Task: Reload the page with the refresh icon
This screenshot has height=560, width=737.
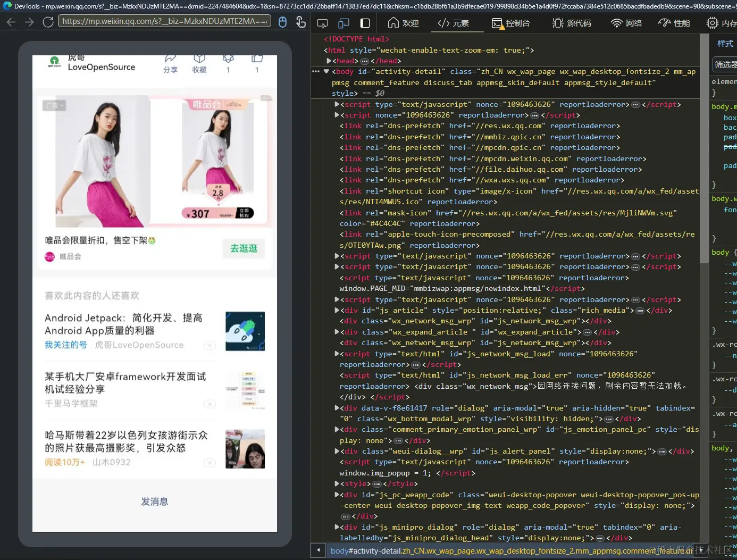Action: point(48,22)
